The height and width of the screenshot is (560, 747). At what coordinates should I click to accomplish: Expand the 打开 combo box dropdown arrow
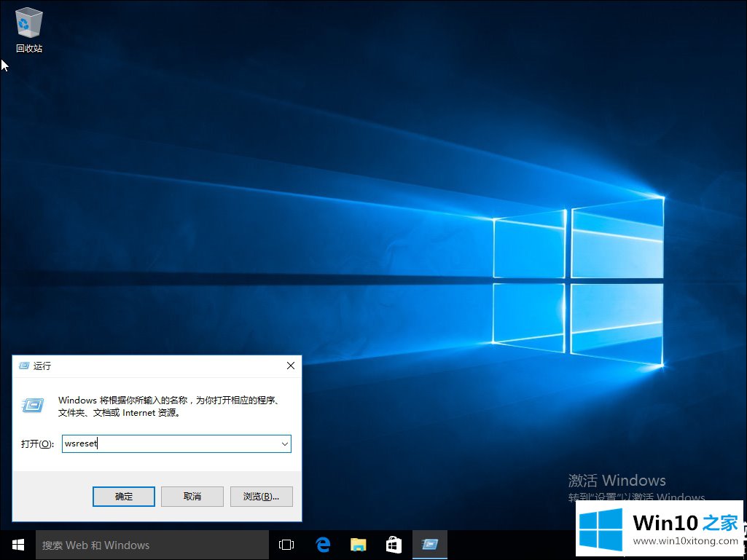point(284,443)
